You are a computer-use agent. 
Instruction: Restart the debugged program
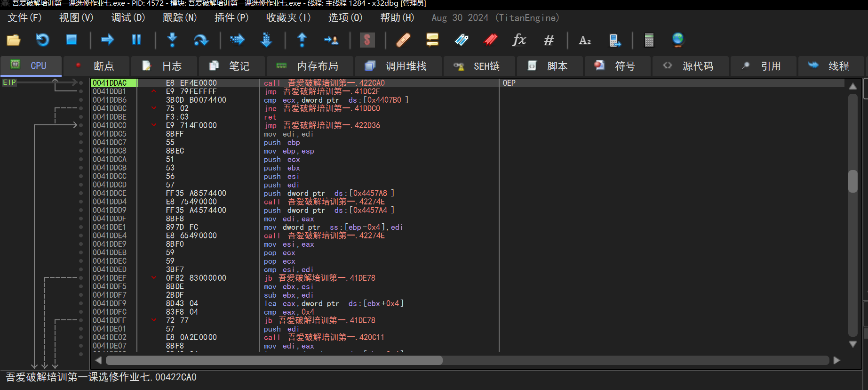[43, 40]
